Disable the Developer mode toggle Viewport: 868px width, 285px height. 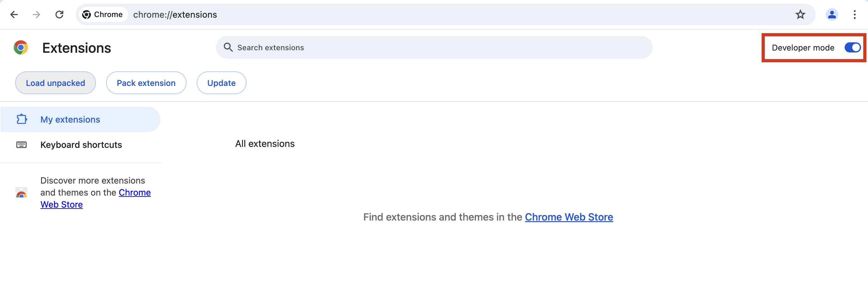click(852, 48)
